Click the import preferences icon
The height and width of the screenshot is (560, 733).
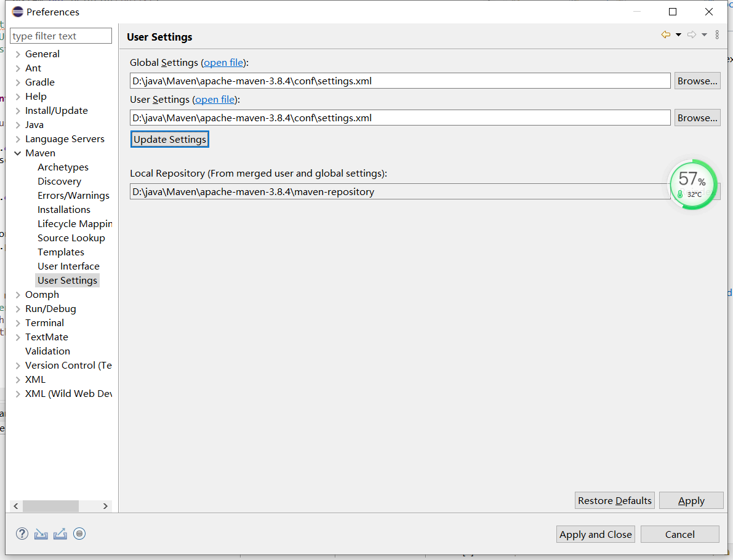tap(41, 534)
